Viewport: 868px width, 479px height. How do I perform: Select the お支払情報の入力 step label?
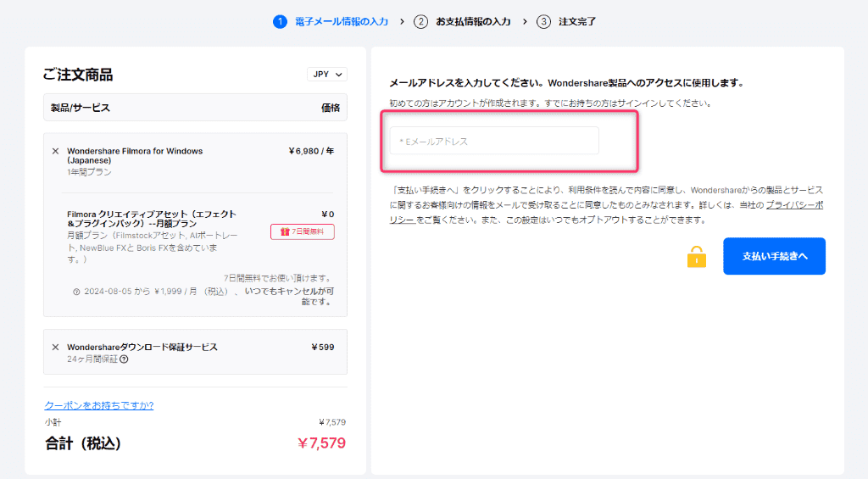pos(473,21)
